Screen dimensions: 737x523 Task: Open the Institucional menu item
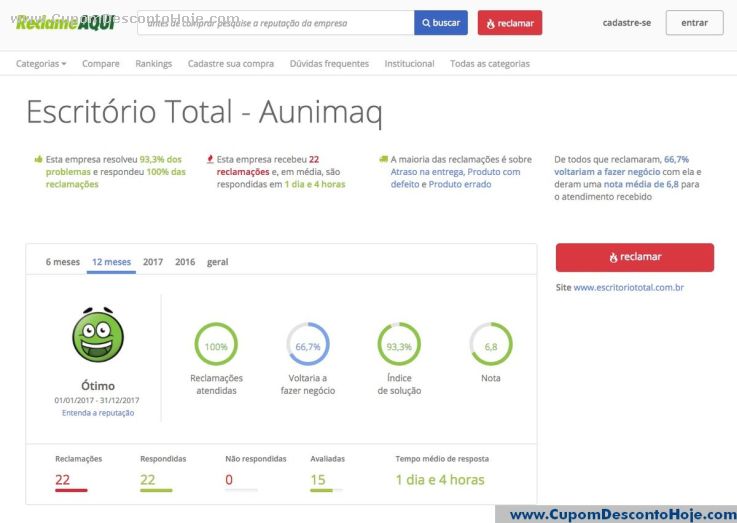tap(409, 63)
